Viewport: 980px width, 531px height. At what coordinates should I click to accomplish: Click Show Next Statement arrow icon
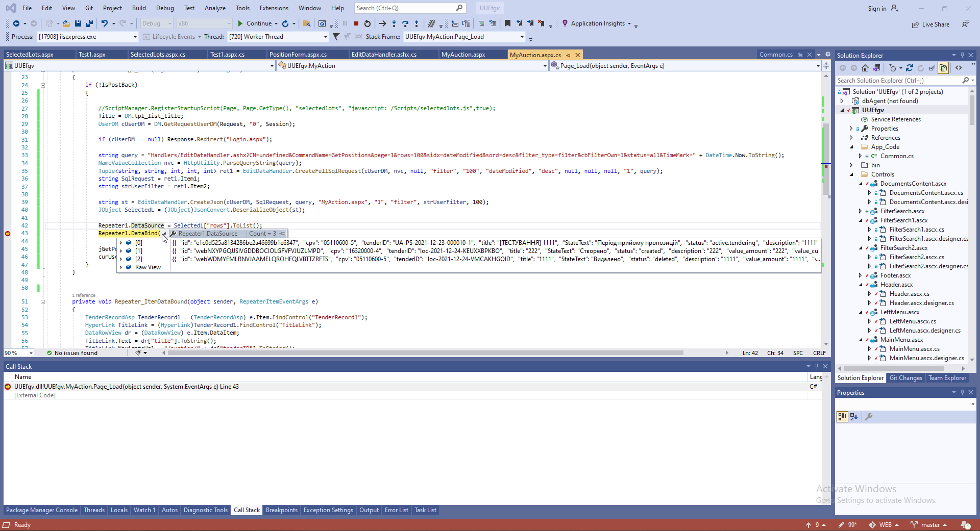pos(382,23)
